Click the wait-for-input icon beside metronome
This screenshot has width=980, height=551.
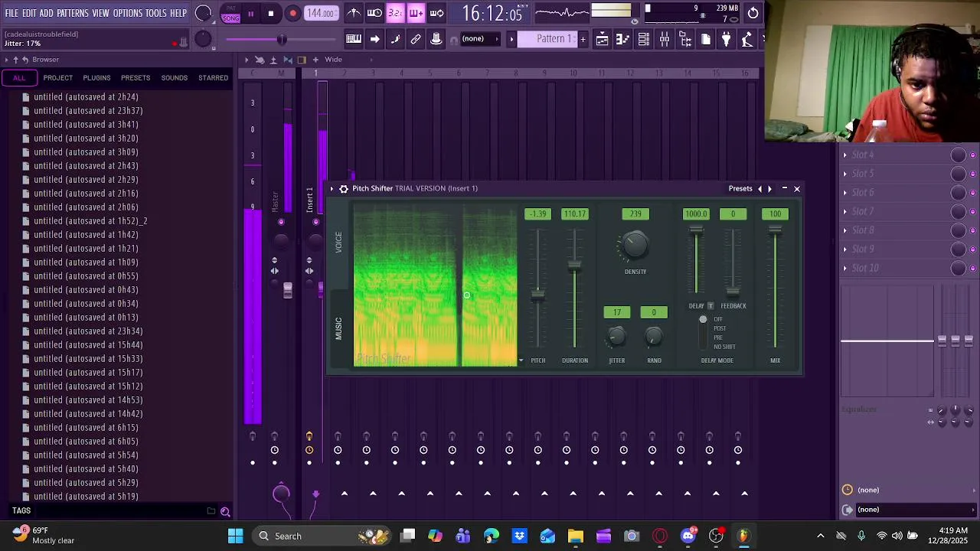374,13
